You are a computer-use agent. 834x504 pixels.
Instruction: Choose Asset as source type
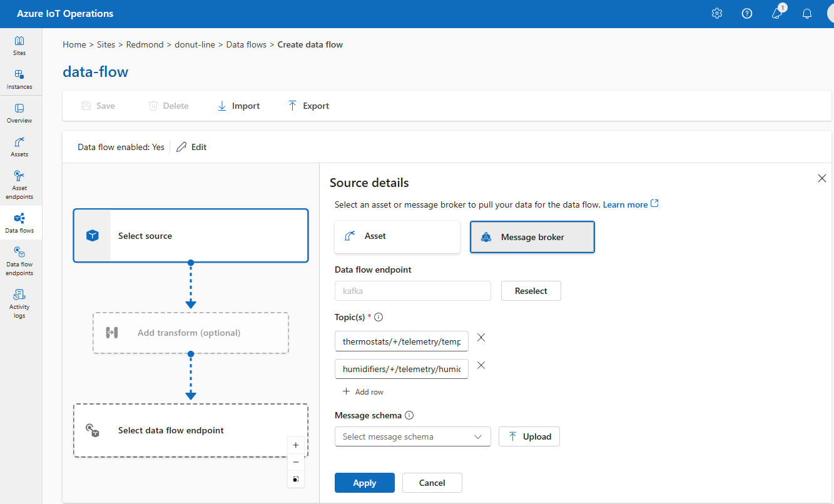(397, 236)
